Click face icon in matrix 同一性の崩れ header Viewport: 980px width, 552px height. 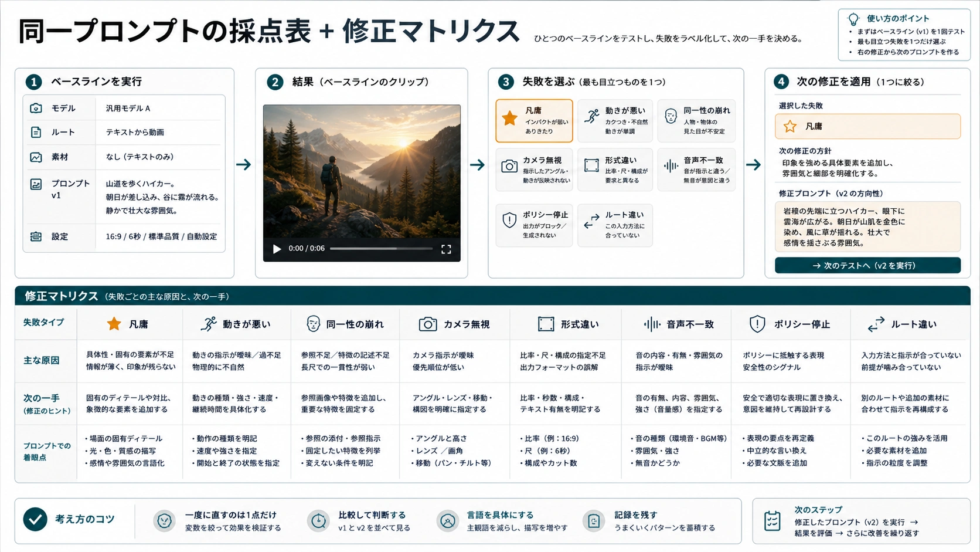[x=314, y=324]
